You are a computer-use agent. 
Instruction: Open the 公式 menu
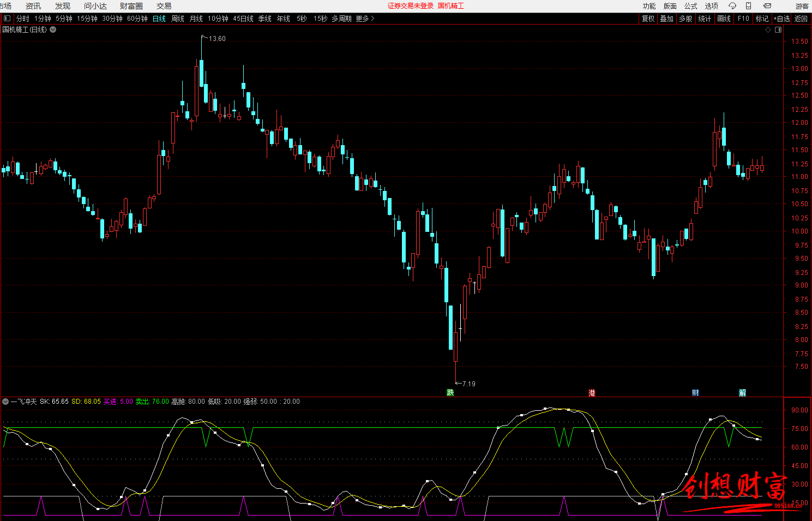coord(691,6)
